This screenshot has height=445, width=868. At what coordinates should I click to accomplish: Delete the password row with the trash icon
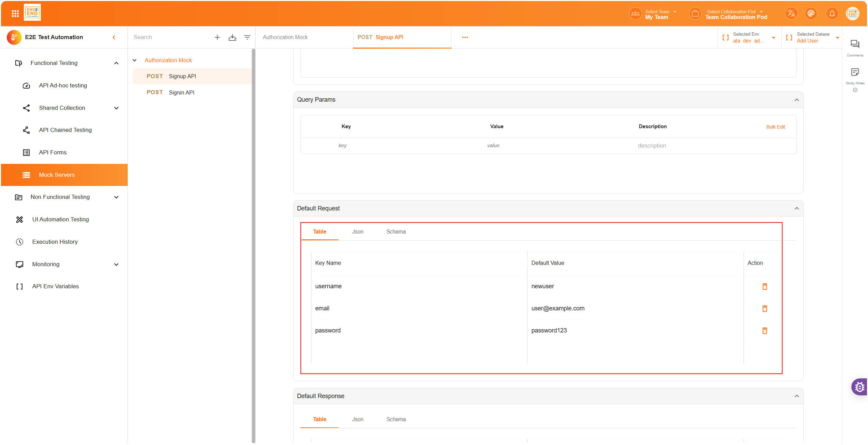[x=765, y=331]
